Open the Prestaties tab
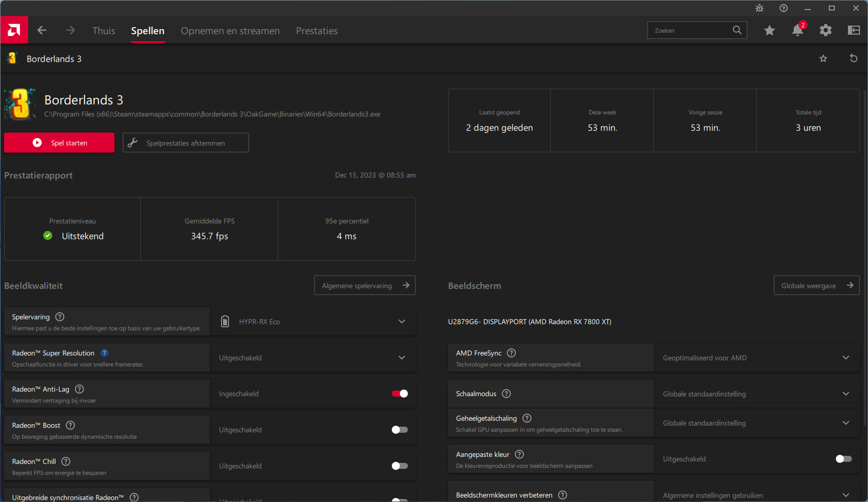This screenshot has width=868, height=502. [x=316, y=31]
